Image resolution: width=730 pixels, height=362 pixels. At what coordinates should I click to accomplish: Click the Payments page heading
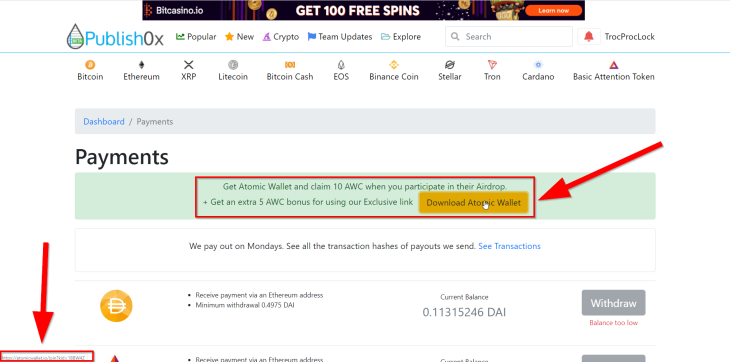122,157
